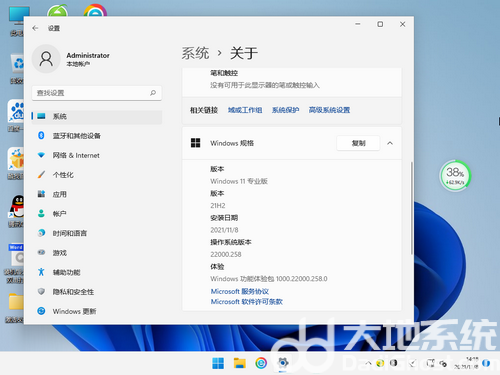Screen dimensions: 500x375
Task: Open 网络 & Internet settings
Action: (x=97, y=155)
